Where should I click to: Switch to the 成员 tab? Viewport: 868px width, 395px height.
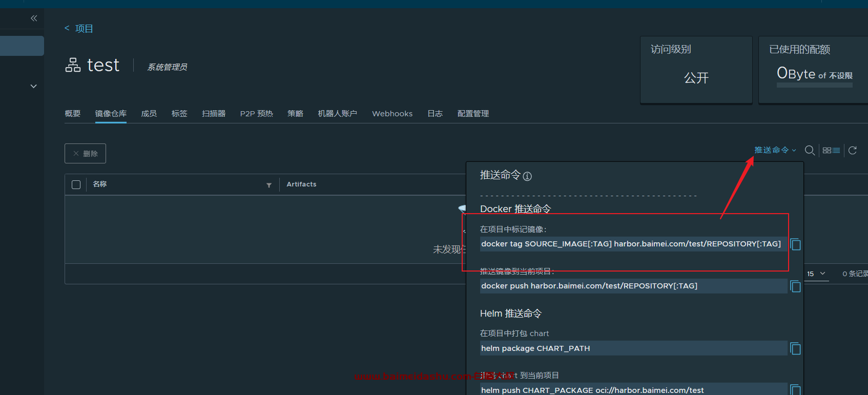(149, 113)
